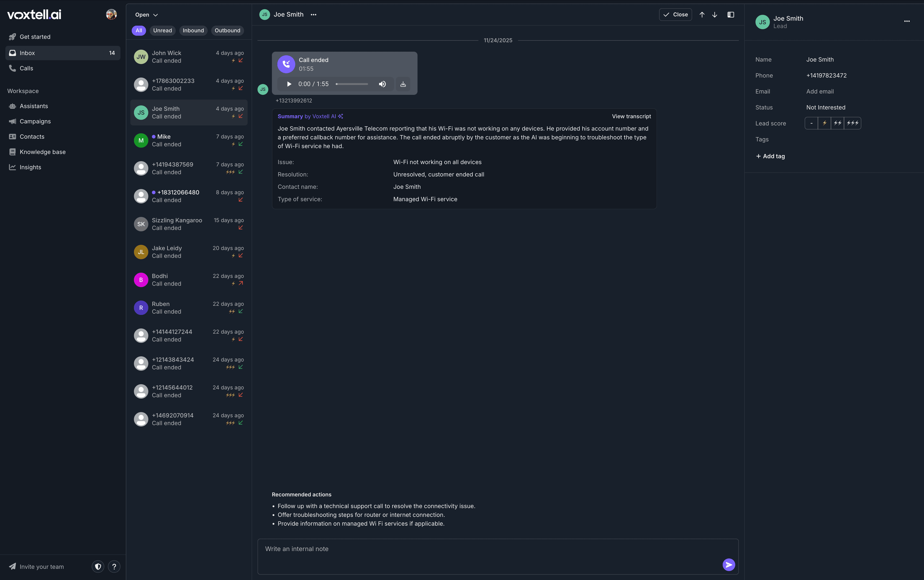Open the Inbox from the sidebar
The height and width of the screenshot is (580, 924).
coord(27,52)
